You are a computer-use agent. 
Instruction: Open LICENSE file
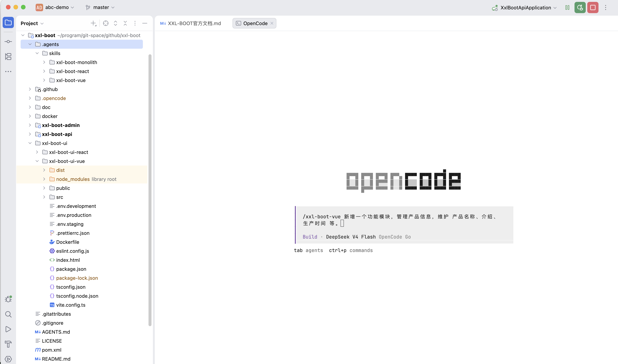[x=48, y=341]
